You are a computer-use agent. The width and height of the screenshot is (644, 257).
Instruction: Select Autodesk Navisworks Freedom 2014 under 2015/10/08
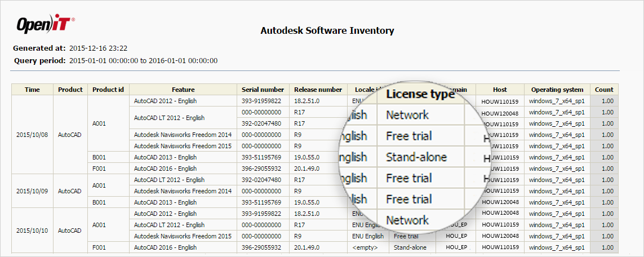183,135
